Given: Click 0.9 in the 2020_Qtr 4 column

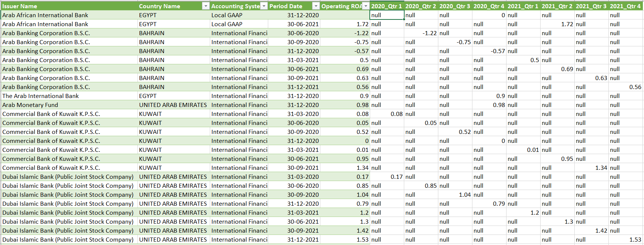Looking at the screenshot, I should click(489, 96).
